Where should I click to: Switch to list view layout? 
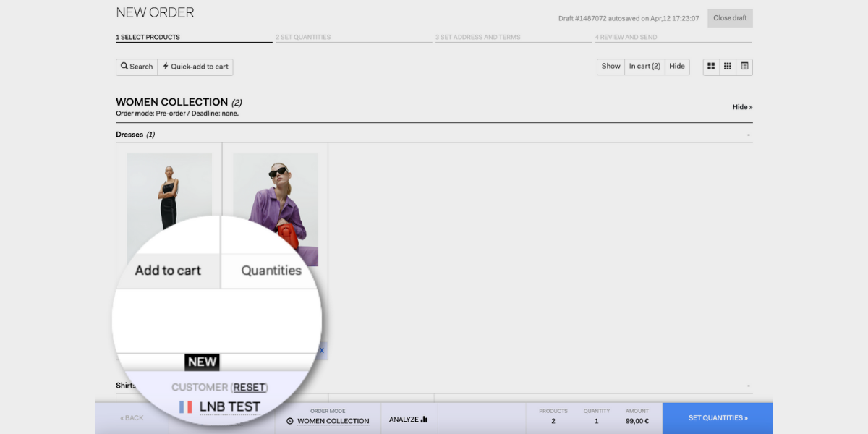tap(745, 67)
